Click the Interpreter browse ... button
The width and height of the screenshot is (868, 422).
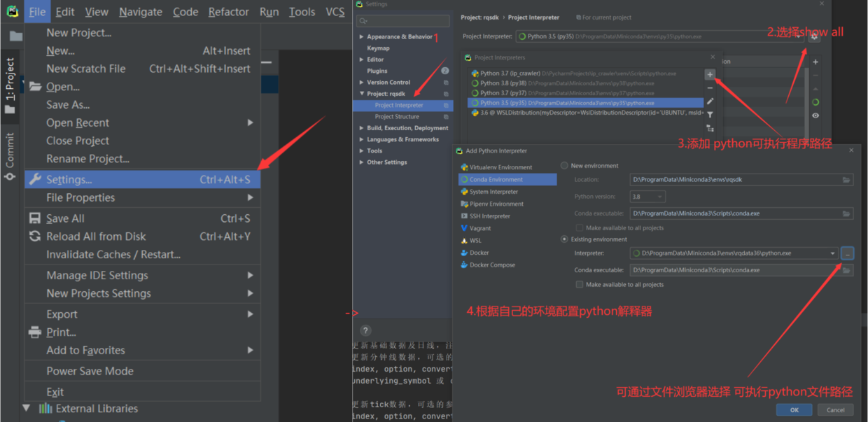[x=847, y=253]
